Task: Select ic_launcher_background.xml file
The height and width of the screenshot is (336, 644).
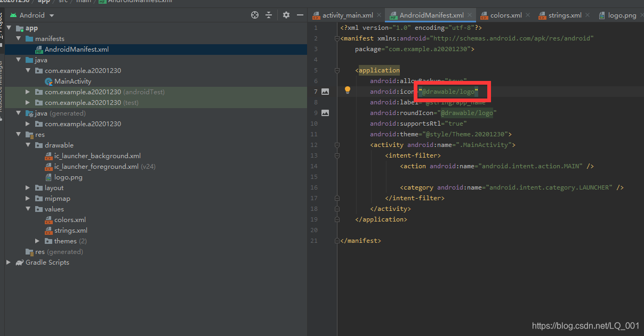Action: pyautogui.click(x=98, y=156)
